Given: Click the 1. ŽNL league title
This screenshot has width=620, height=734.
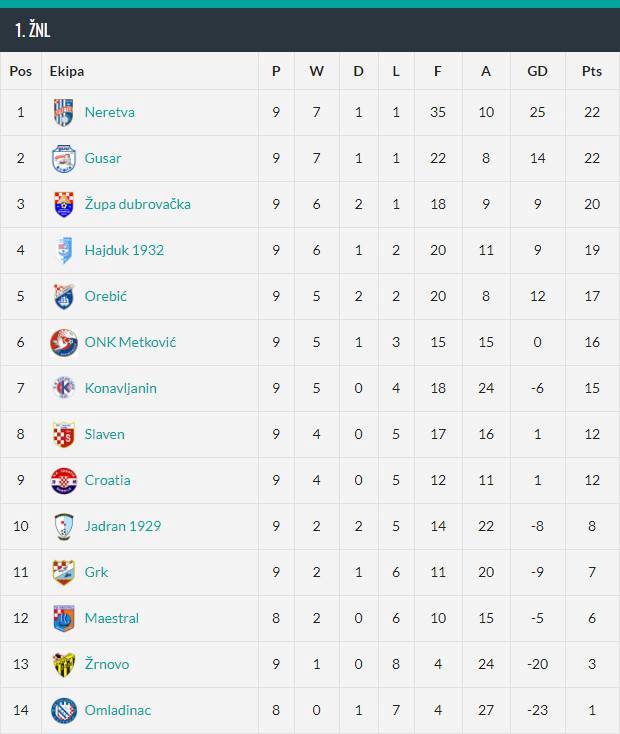Looking at the screenshot, I should [x=33, y=31].
